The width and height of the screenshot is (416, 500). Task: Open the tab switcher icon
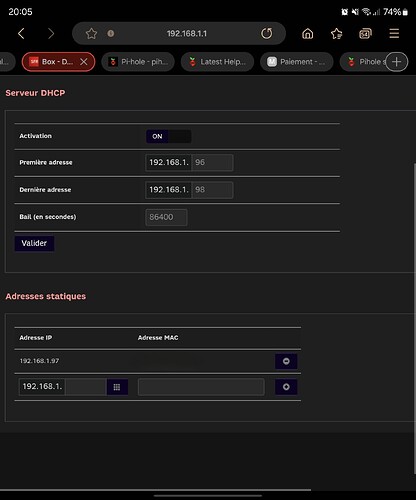click(x=365, y=33)
